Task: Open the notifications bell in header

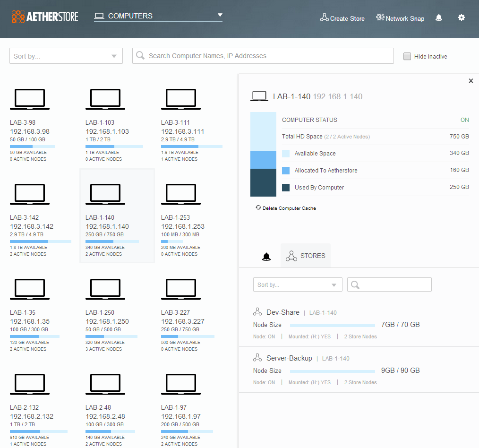Action: [x=439, y=18]
